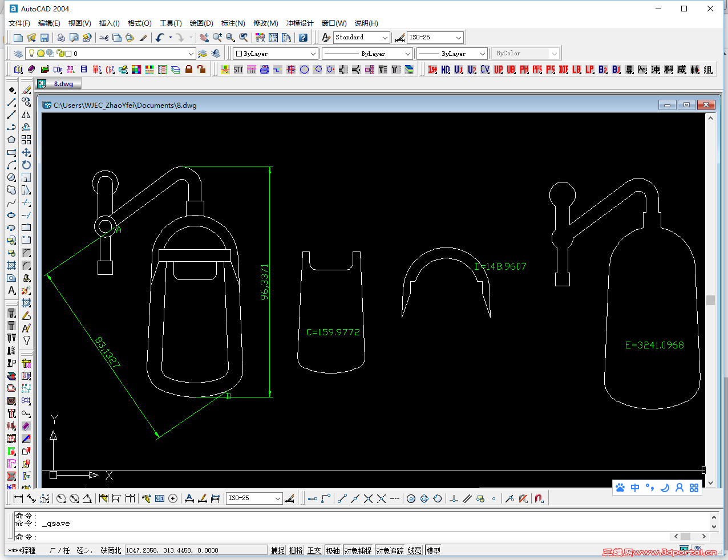728x560 pixels.
Task: Toggle 正交 ortho mode in status bar
Action: pos(314,550)
